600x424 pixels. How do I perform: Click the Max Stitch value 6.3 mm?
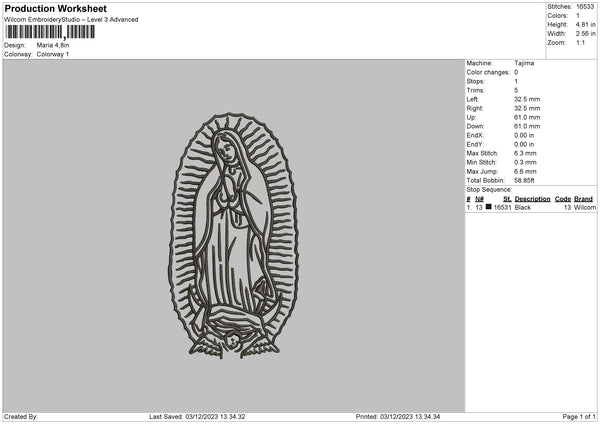[x=525, y=153]
